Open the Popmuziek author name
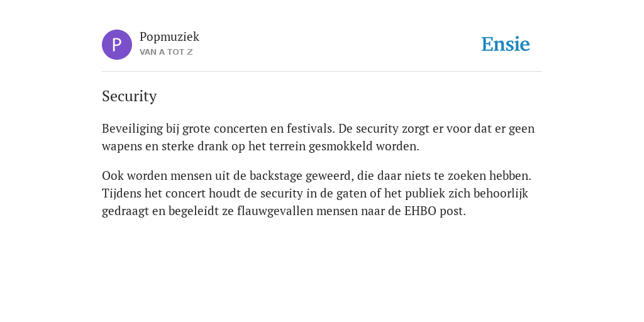This screenshot has height=322, width=644. 169,37
